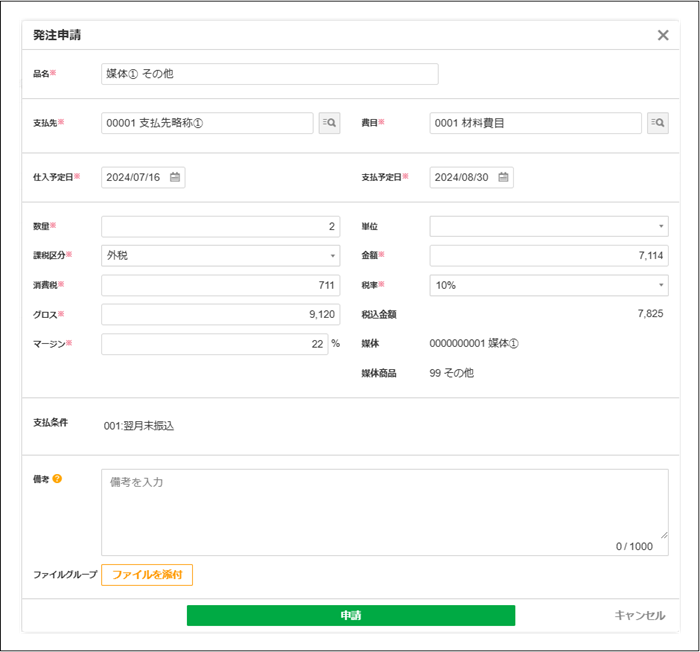
Task: Click the ファイルを添付 button
Action: (x=147, y=575)
